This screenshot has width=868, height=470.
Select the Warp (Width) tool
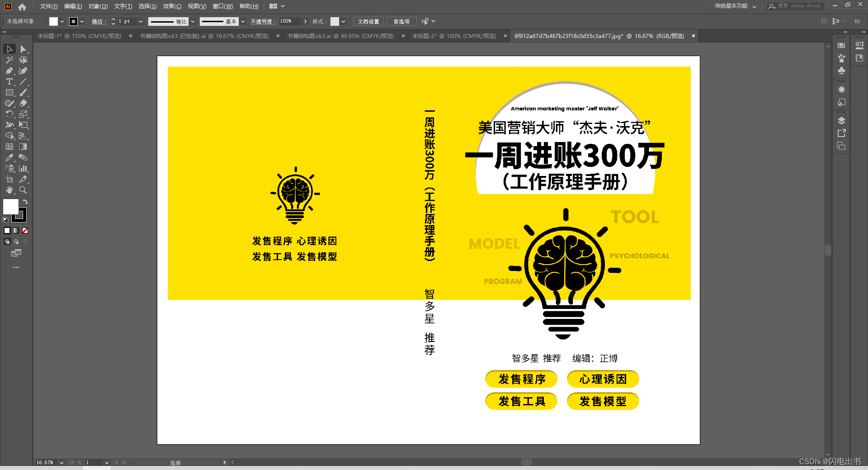[x=9, y=125]
